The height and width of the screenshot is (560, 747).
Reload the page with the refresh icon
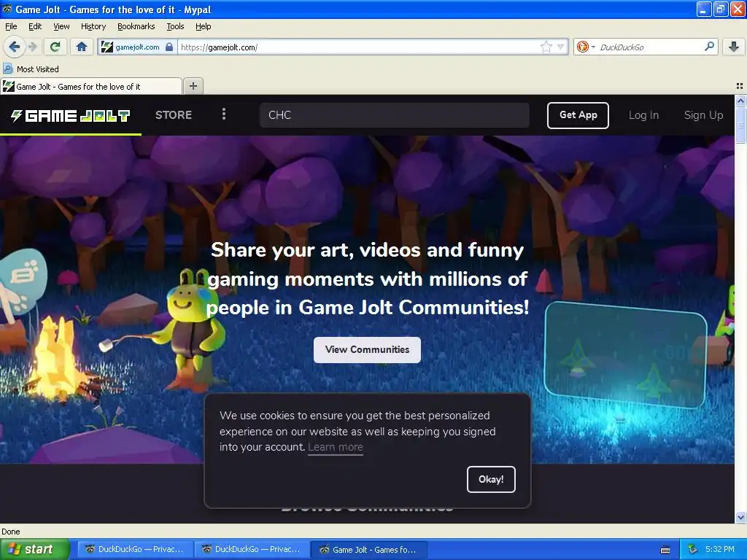[x=55, y=47]
